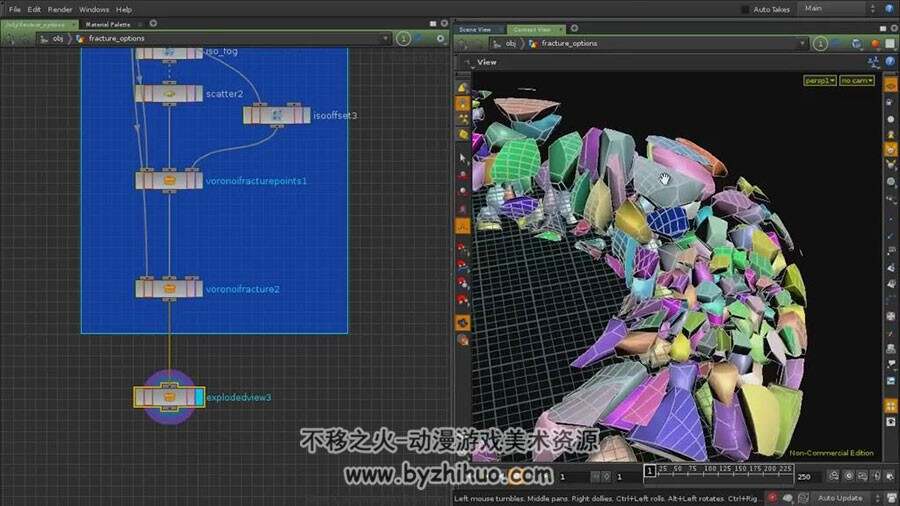The image size is (900, 506).
Task: Click the highlighted orange icon near toolbar bottom
Action: pyautogui.click(x=463, y=323)
